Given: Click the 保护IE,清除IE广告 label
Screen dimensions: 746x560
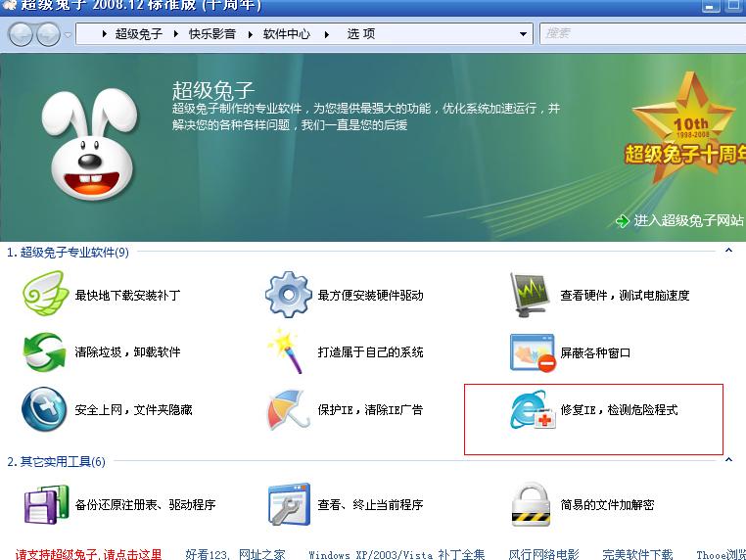Looking at the screenshot, I should [x=371, y=409].
